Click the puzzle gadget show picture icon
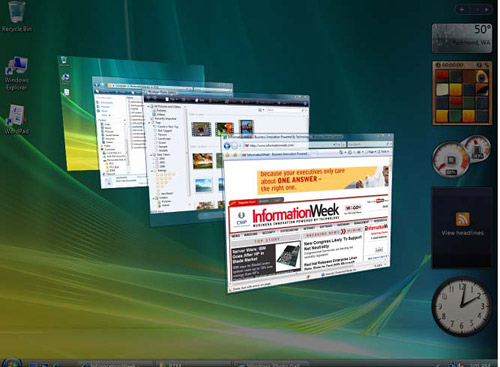The image size is (500, 367). pyautogui.click(x=479, y=65)
